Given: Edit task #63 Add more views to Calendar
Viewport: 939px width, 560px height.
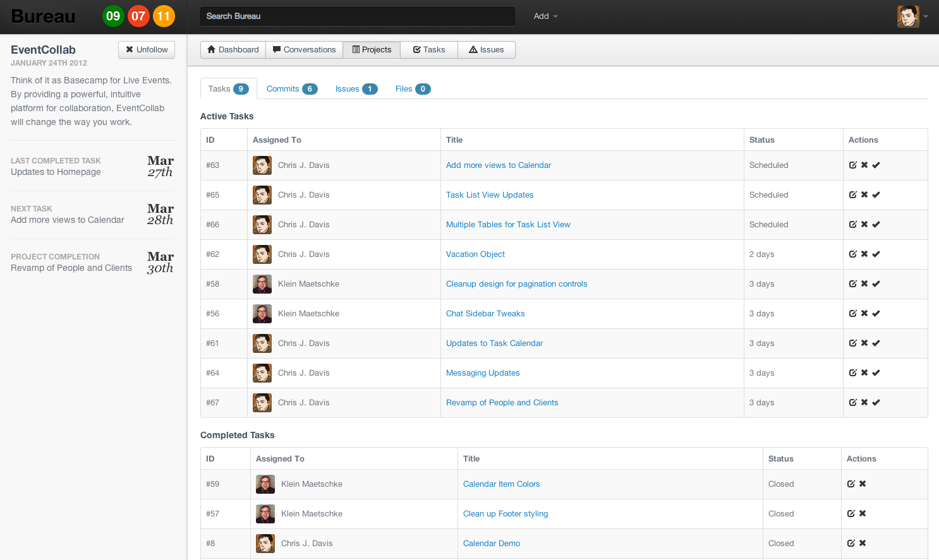Looking at the screenshot, I should click(853, 165).
